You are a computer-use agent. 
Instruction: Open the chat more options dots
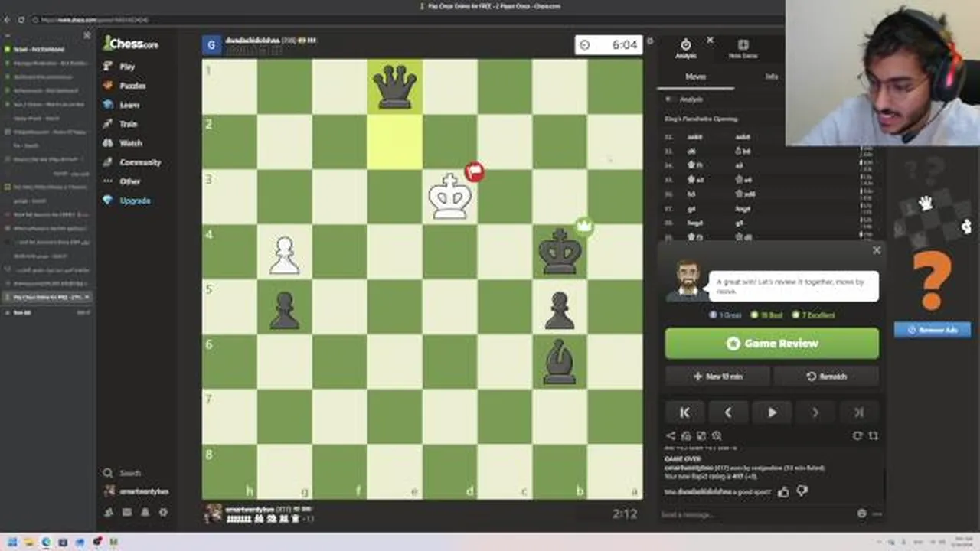tap(876, 514)
